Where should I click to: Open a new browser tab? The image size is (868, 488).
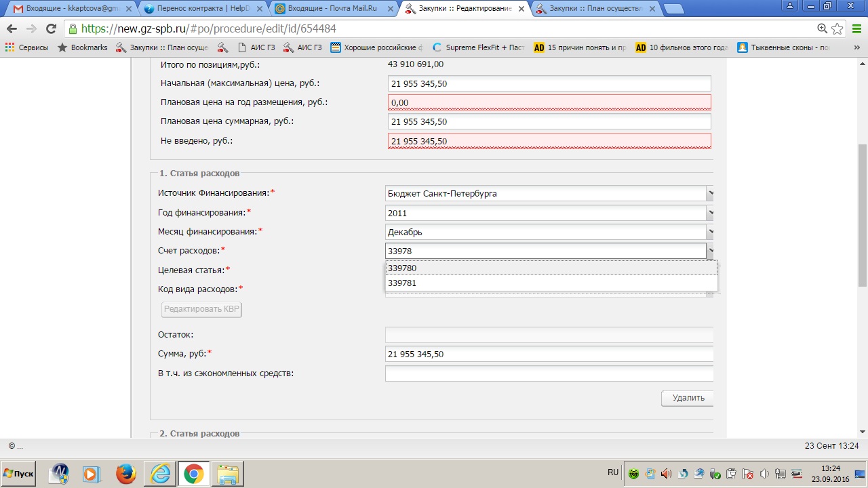click(673, 8)
